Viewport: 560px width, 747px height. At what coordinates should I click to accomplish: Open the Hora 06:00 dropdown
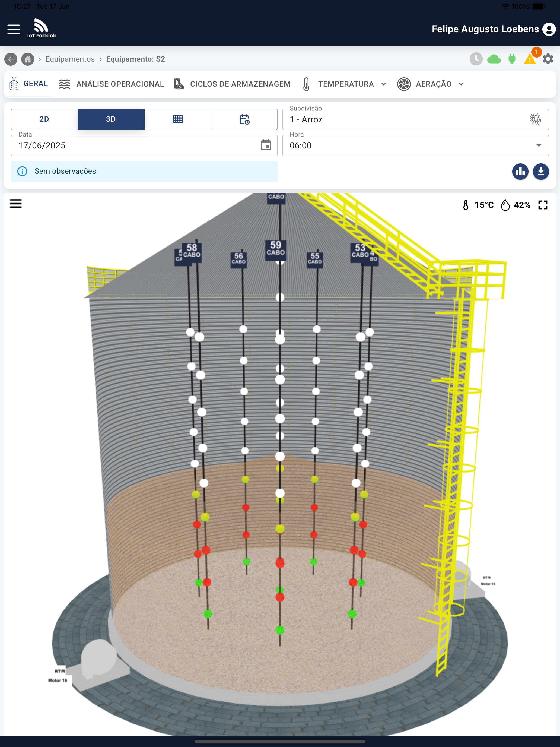(416, 145)
